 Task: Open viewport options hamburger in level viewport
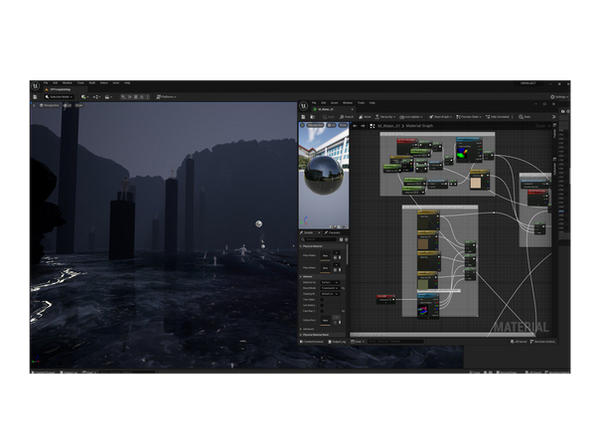pyautogui.click(x=34, y=105)
